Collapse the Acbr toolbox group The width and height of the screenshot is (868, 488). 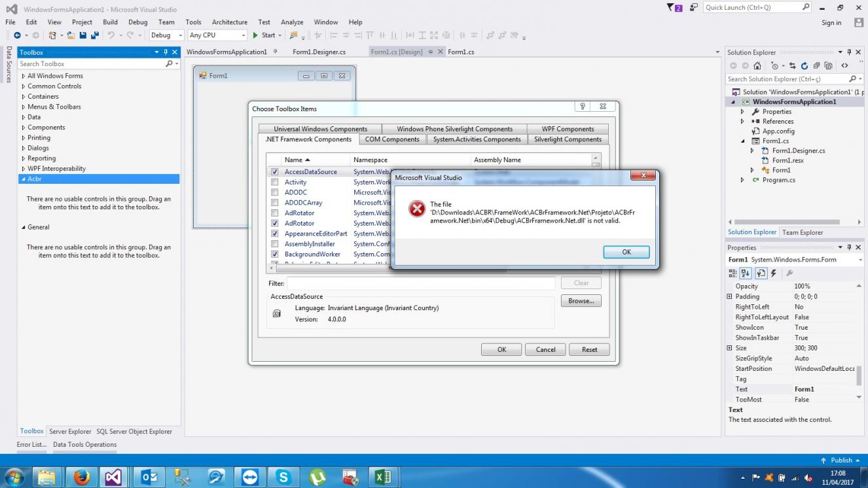coord(24,179)
